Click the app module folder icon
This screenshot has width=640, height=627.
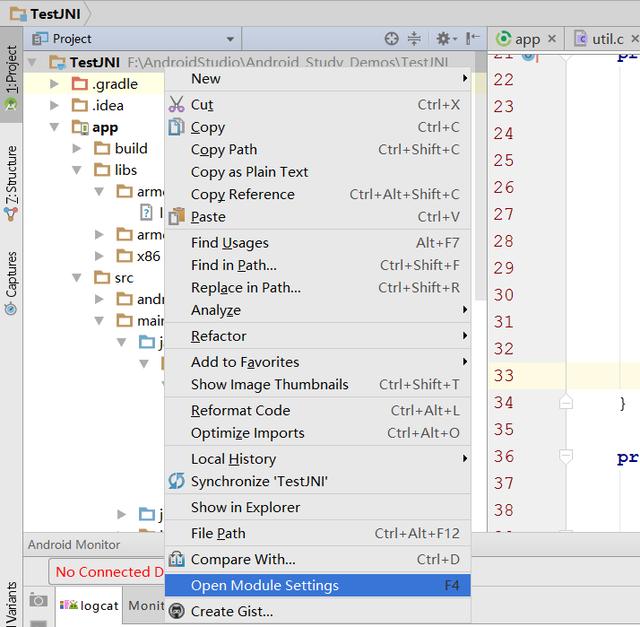click(80, 127)
